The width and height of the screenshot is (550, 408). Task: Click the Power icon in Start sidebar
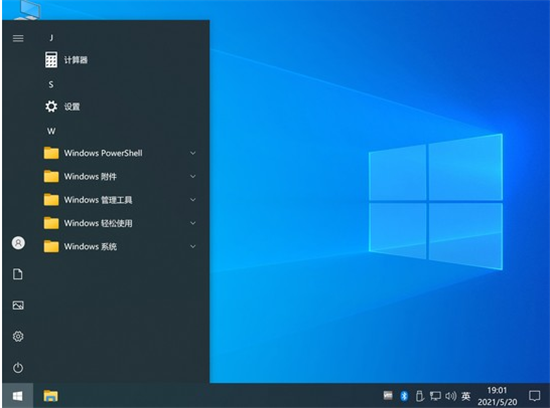click(18, 368)
